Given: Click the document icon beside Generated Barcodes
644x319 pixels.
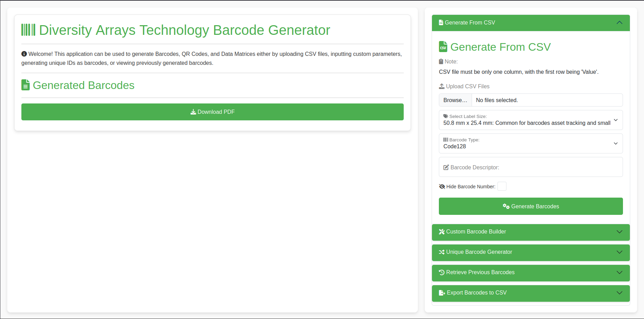Looking at the screenshot, I should 26,85.
